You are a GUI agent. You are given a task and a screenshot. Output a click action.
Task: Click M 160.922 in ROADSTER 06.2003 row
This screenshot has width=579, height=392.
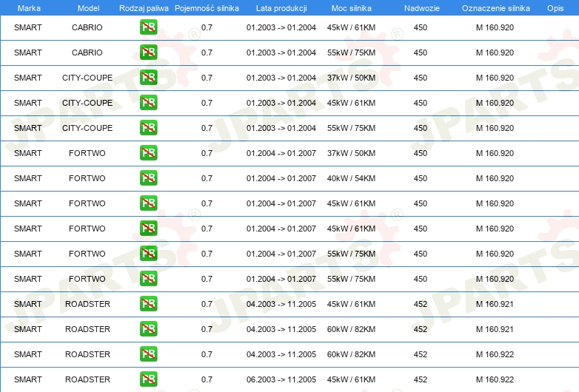click(x=495, y=379)
